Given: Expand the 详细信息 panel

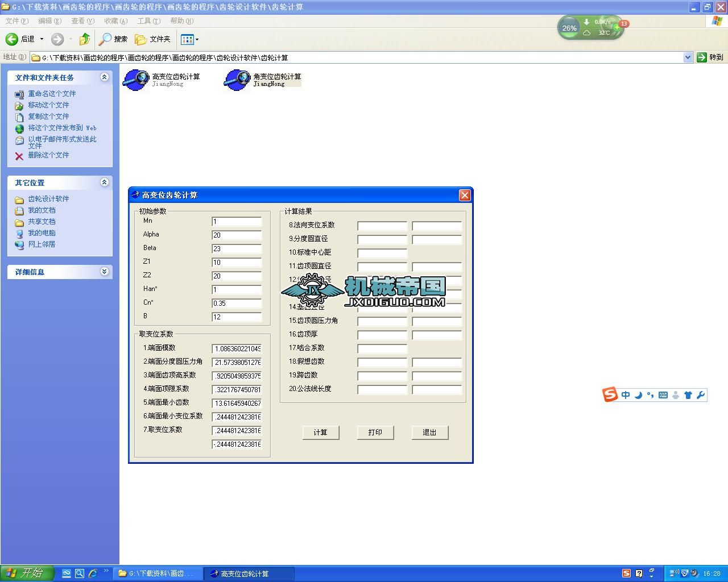Looking at the screenshot, I should tap(104, 272).
